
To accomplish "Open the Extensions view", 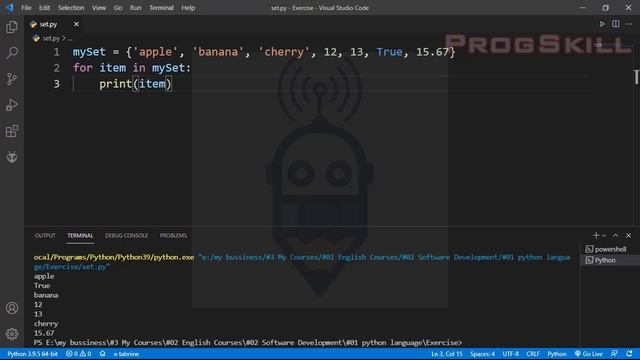I will [x=12, y=131].
